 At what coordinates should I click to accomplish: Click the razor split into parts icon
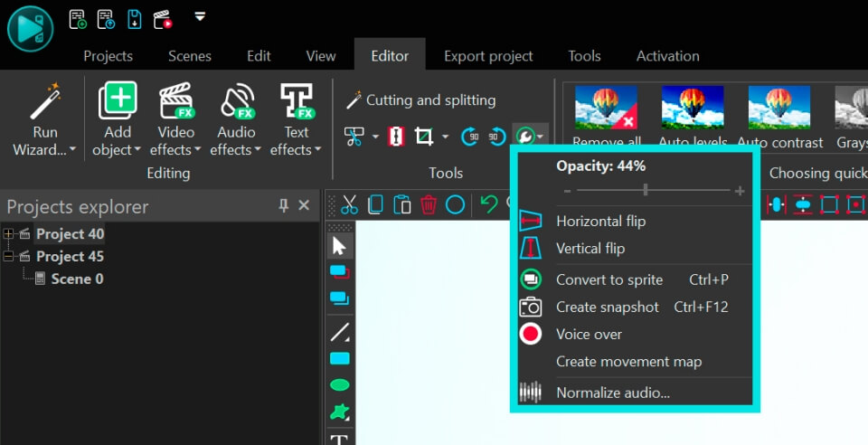(x=396, y=137)
